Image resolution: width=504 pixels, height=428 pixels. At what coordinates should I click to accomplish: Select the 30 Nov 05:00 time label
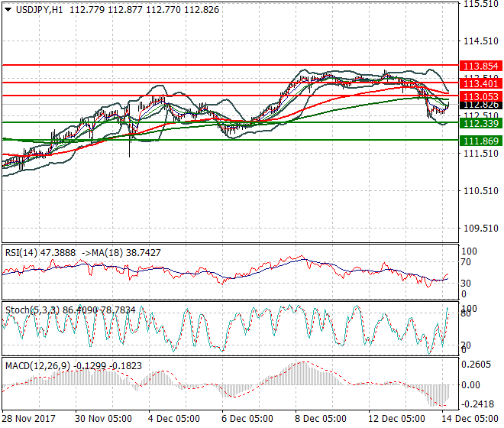(103, 419)
